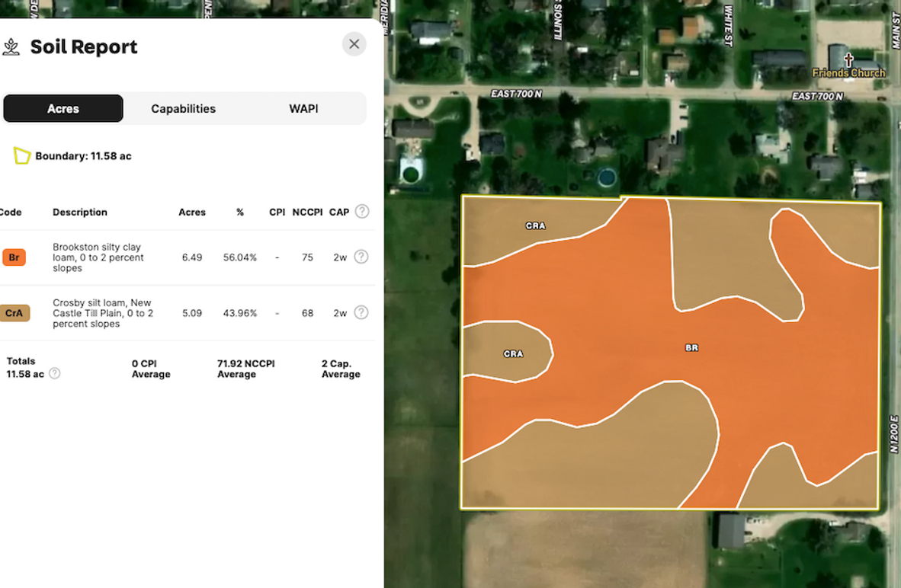Image resolution: width=901 pixels, height=588 pixels.
Task: Click the yellow boundary polygon icon
Action: tap(22, 156)
